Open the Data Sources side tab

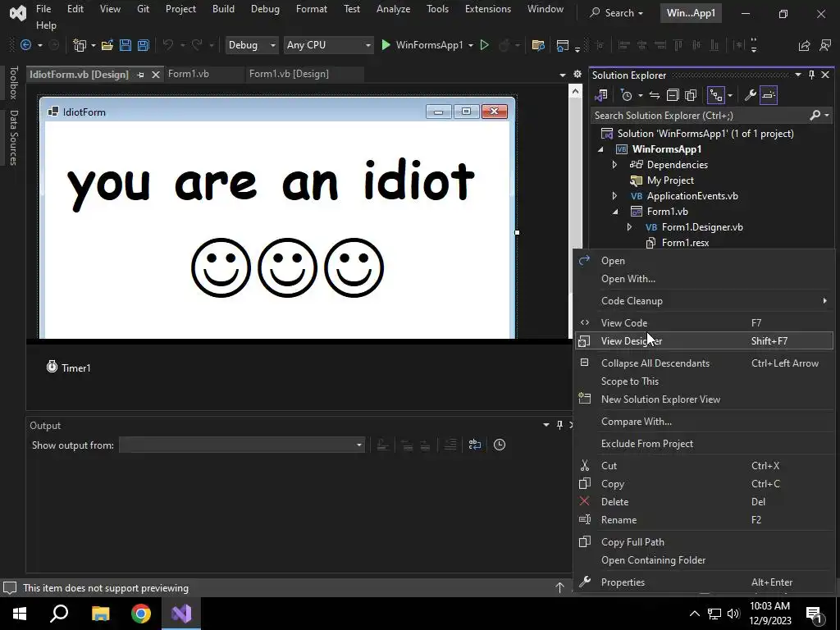(x=13, y=138)
